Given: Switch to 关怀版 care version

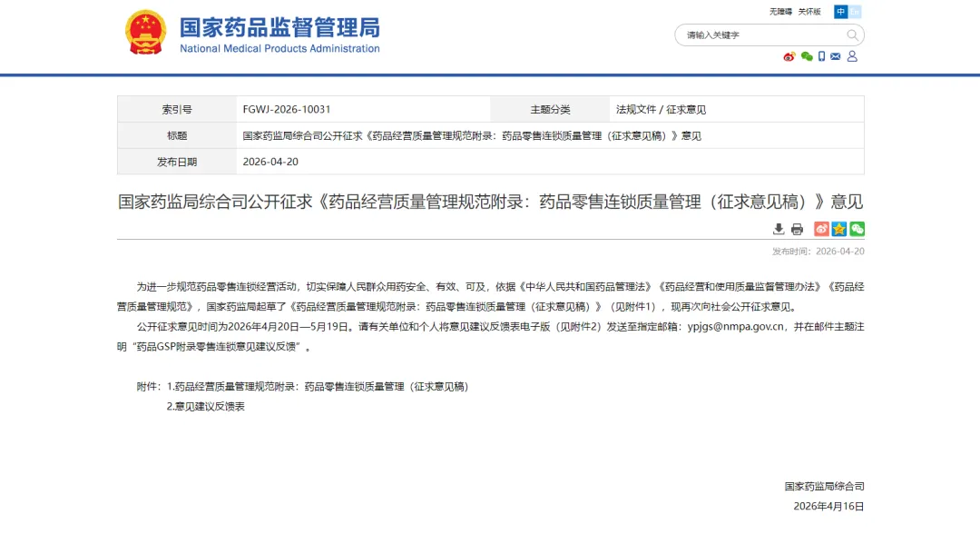Looking at the screenshot, I should click(x=809, y=12).
